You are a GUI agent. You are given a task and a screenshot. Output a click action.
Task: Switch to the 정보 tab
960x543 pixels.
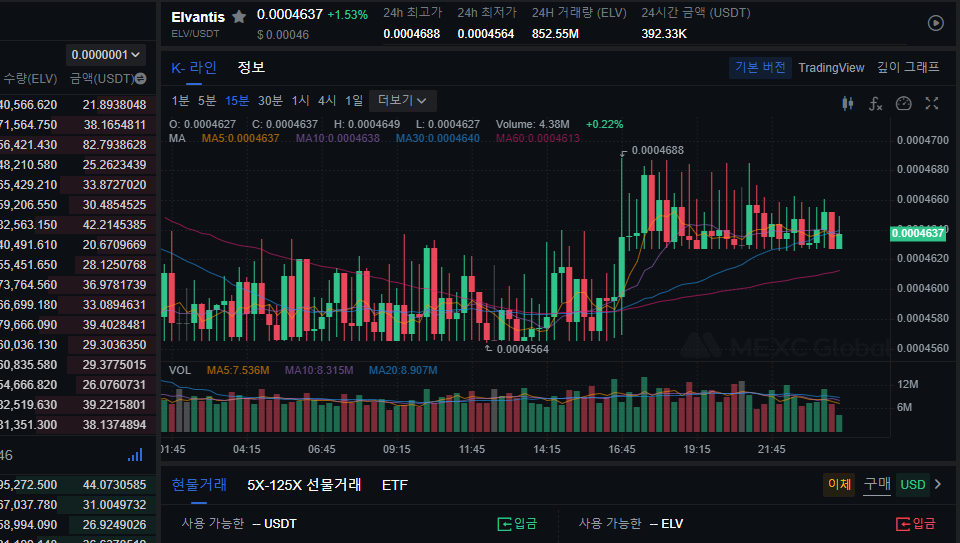[251, 67]
